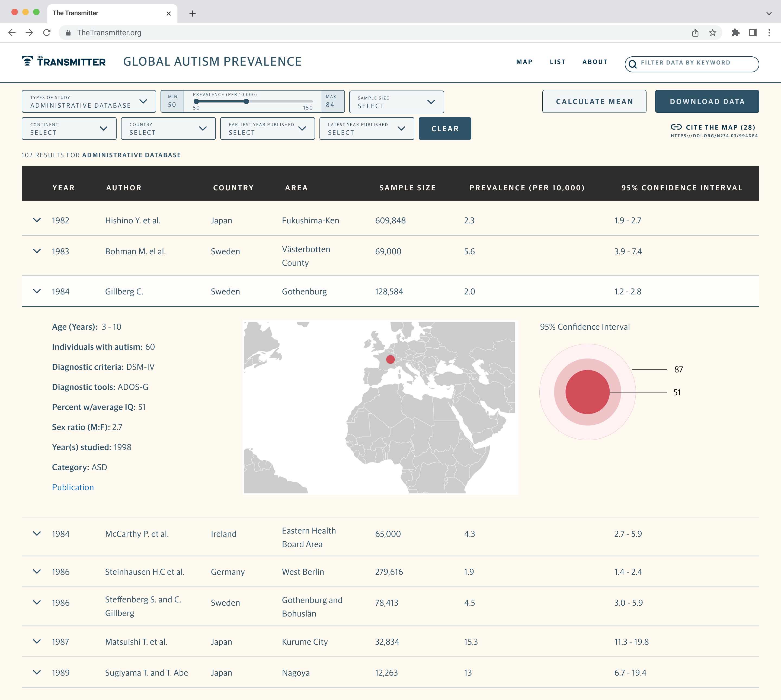Open the Types of Study dropdown
Viewport: 781px width, 700px height.
(x=89, y=102)
